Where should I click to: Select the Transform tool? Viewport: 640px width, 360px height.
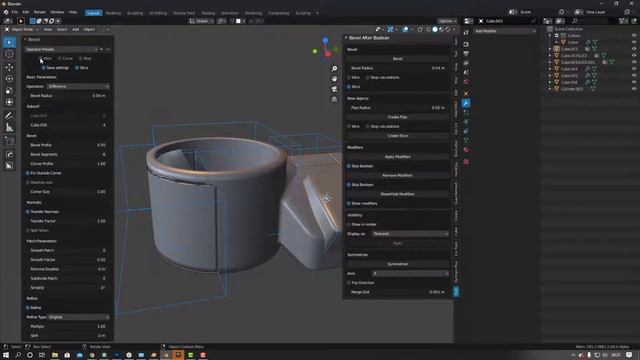(9, 102)
